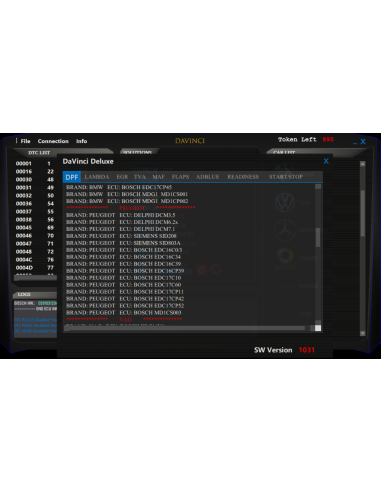Click the Token Left value 995
The width and height of the screenshot is (381, 492).
pos(328,139)
